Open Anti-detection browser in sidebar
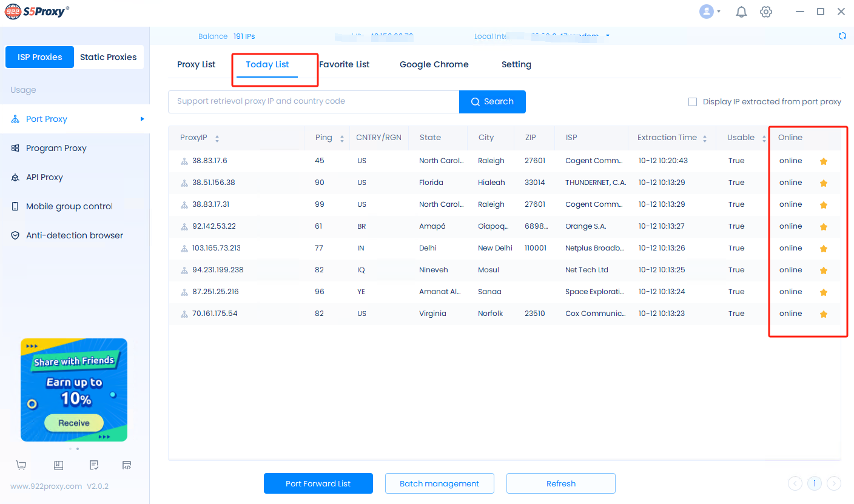 pos(75,235)
